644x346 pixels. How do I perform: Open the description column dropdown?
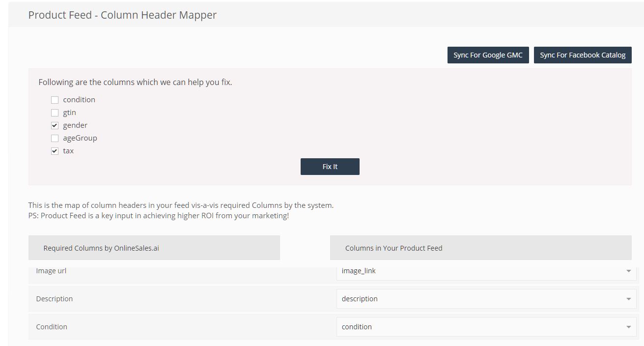pos(486,299)
